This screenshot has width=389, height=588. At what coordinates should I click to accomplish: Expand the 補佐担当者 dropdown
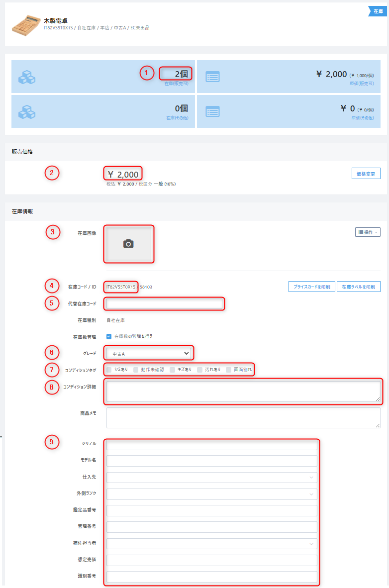(211, 544)
